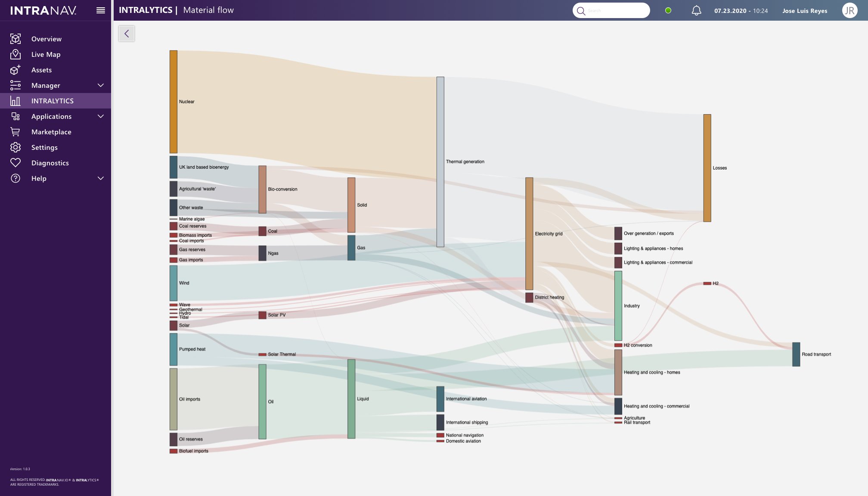Screen dimensions: 868x496
Task: Toggle sidebar with hamburger menu icon
Action: 101,10
